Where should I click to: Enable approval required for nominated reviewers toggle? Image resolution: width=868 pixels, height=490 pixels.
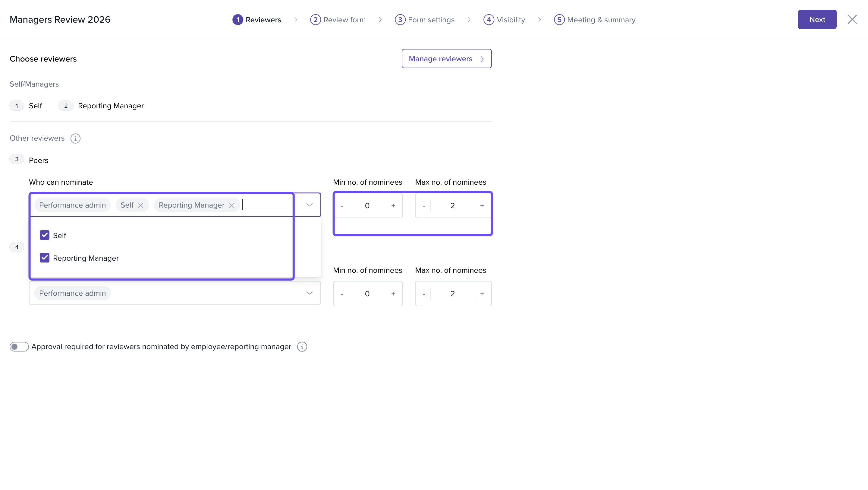pyautogui.click(x=19, y=347)
